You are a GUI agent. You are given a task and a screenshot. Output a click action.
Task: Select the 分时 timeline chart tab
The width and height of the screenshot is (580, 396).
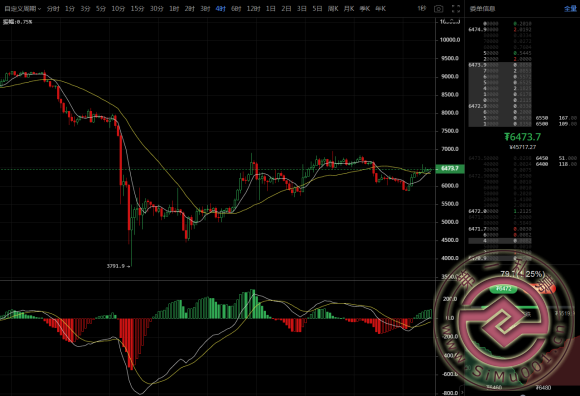[53, 9]
